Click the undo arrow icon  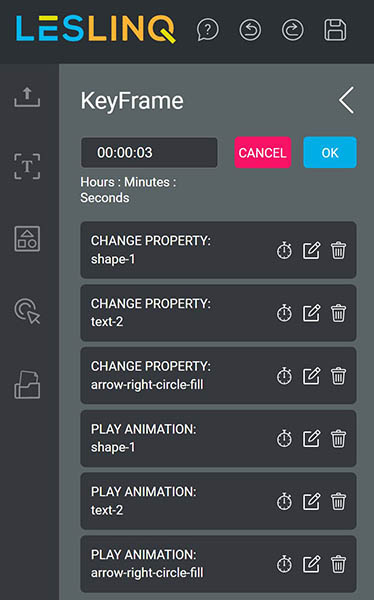[250, 30]
